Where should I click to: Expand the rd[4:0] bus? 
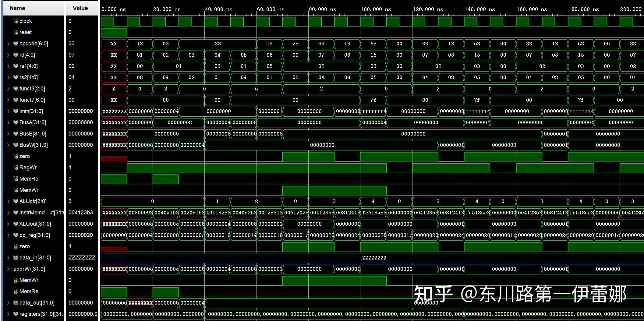point(9,55)
